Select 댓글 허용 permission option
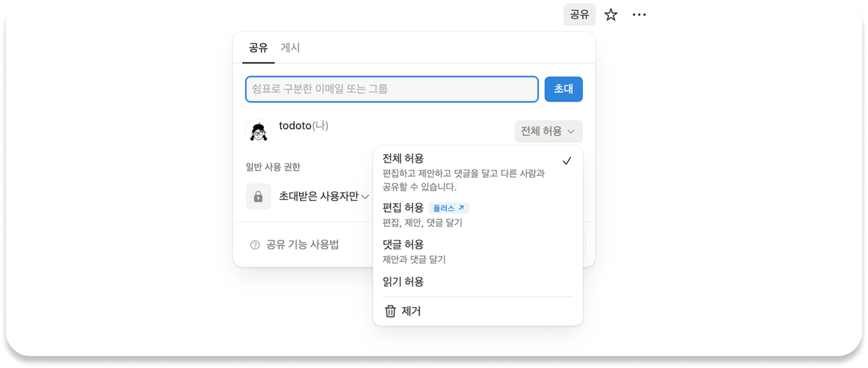868x368 pixels. coord(478,251)
